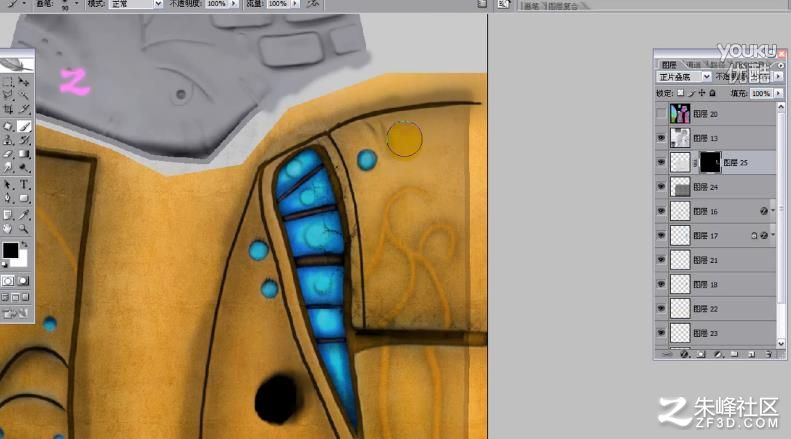
Task: Select the Dodge tool
Action: [24, 168]
